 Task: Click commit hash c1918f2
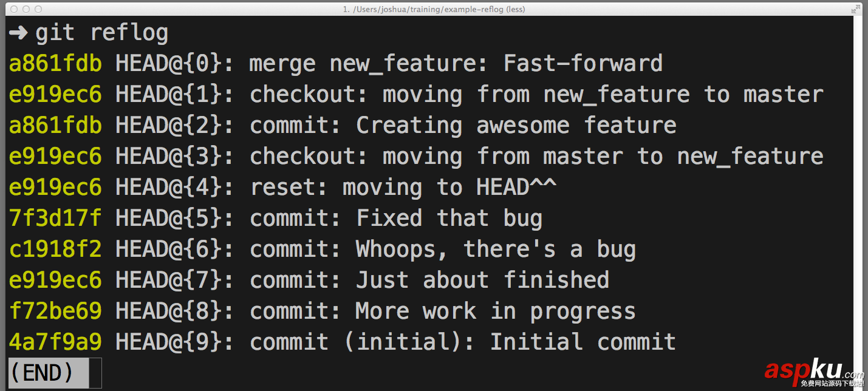pyautogui.click(x=55, y=250)
